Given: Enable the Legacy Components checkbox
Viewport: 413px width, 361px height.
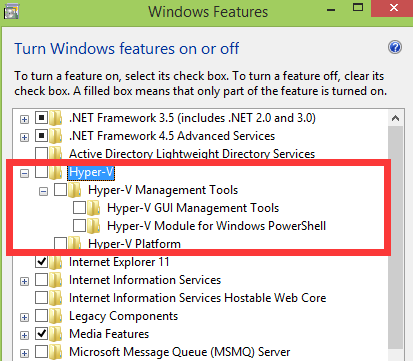Looking at the screenshot, I should click(x=41, y=316).
